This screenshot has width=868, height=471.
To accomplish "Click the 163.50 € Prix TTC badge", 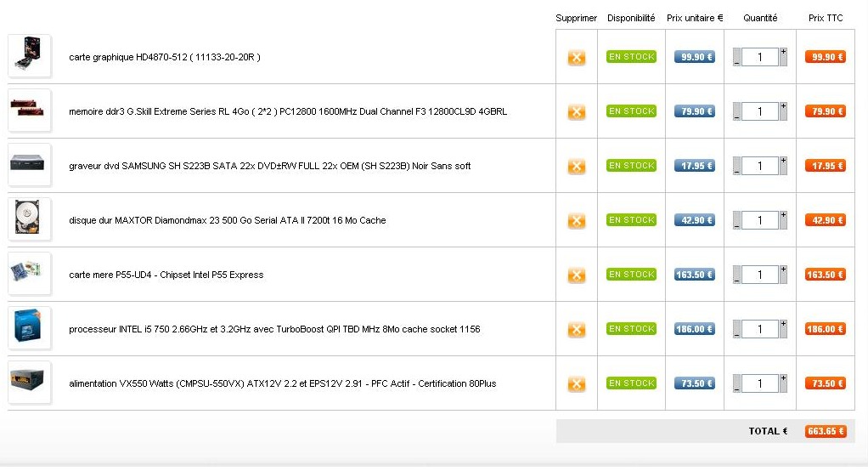I will 826,275.
